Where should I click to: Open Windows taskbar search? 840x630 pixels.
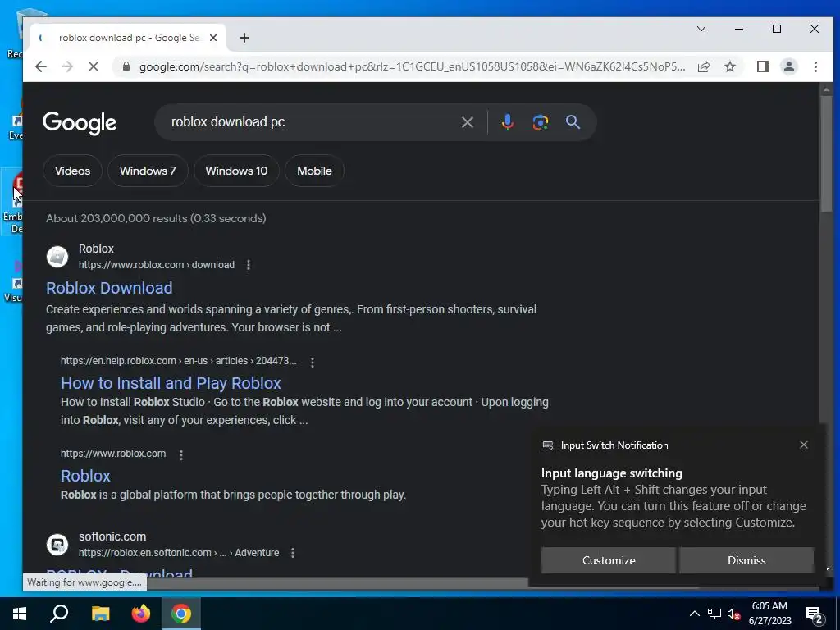click(59, 614)
